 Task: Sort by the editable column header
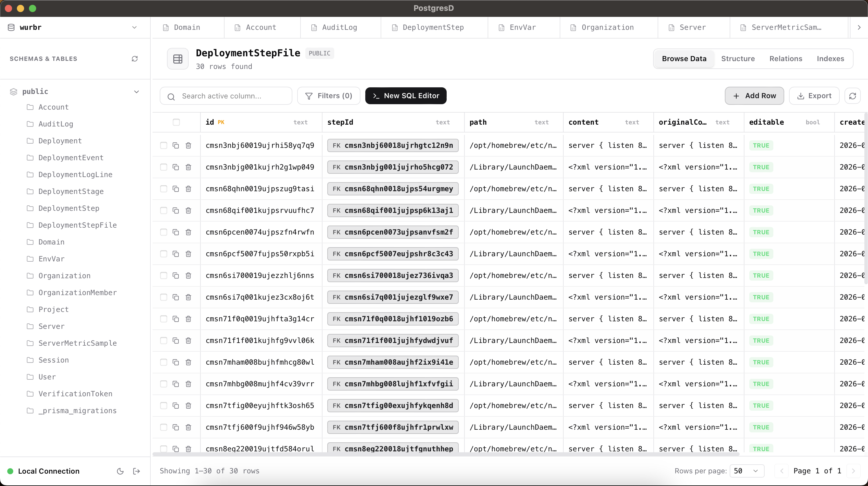click(x=789, y=122)
